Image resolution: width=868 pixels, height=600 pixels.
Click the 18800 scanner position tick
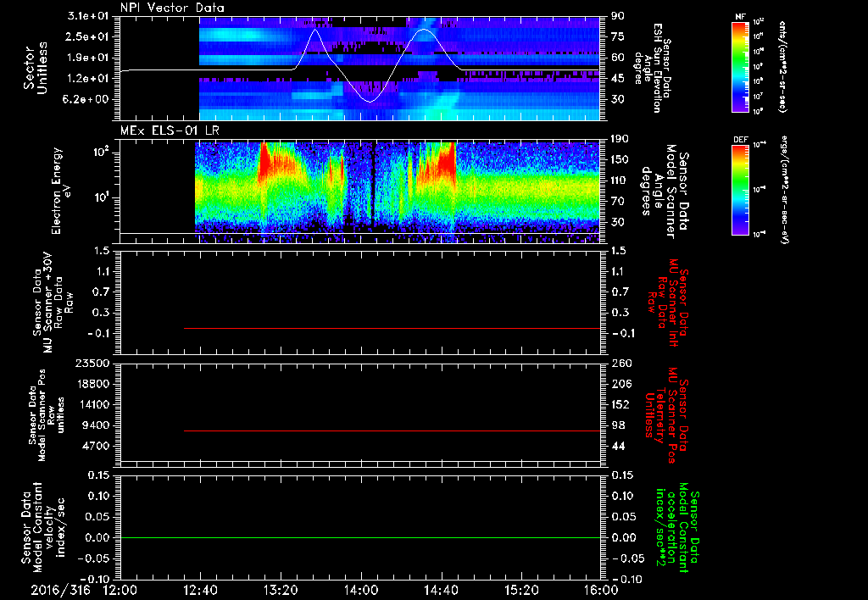coord(92,384)
